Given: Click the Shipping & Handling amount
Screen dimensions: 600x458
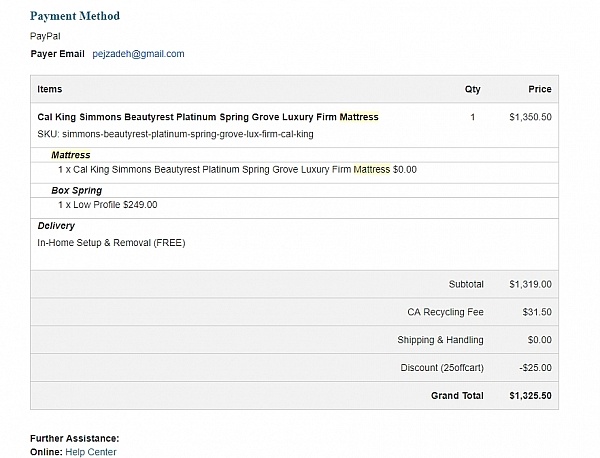Looking at the screenshot, I should click(540, 340).
